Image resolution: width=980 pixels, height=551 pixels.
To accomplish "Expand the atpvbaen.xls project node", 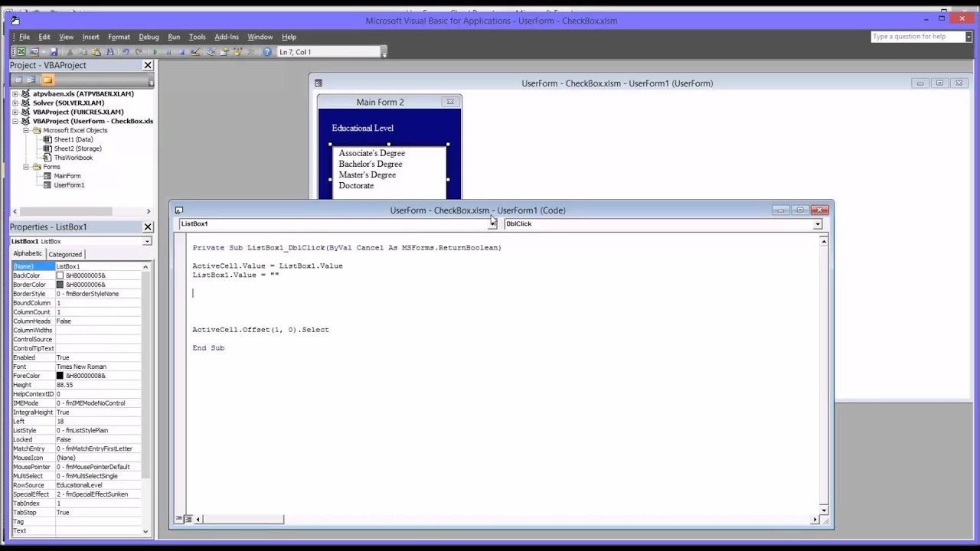I will 15,94.
